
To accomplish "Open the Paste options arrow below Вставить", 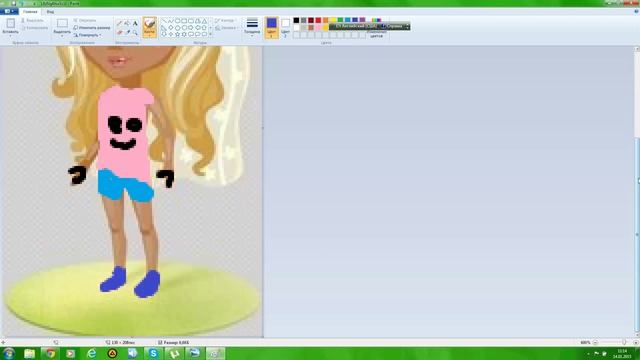I will coord(11,36).
